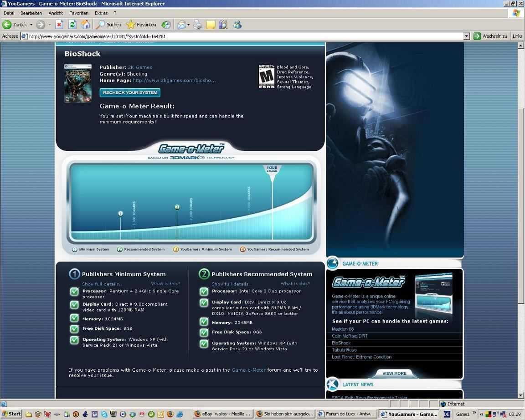
Task: Show full details of Recommended System
Action: (x=232, y=284)
